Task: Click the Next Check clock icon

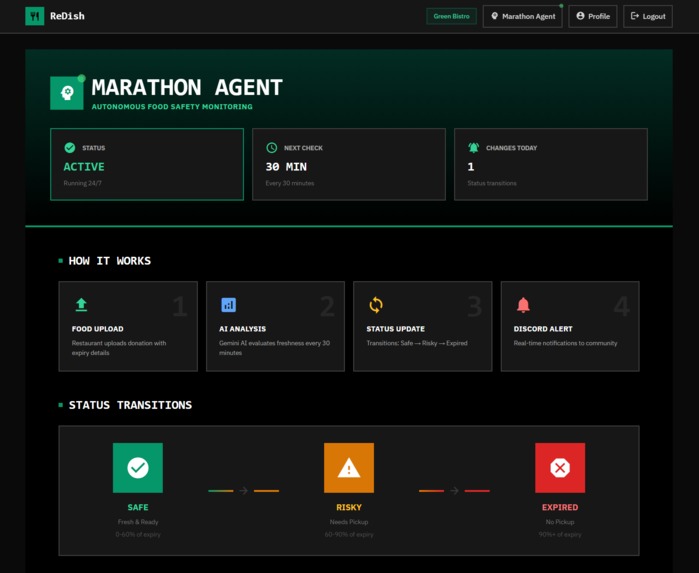Action: [x=271, y=148]
